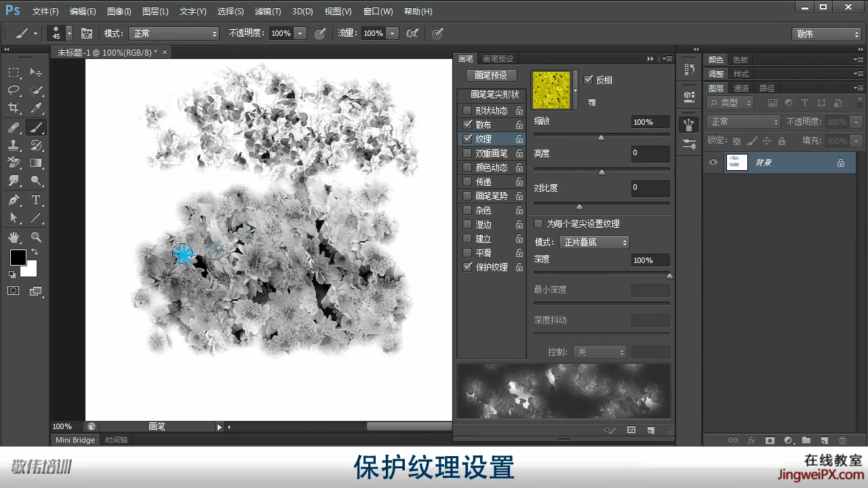
Task: Select the History Brush tool
Action: pyautogui.click(x=36, y=145)
